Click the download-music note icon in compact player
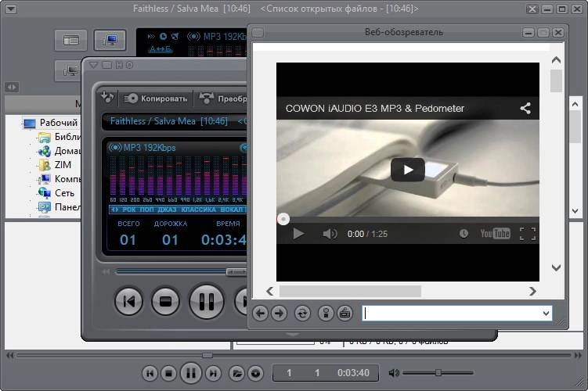Viewport: 588px width, 391px height. coord(107,98)
